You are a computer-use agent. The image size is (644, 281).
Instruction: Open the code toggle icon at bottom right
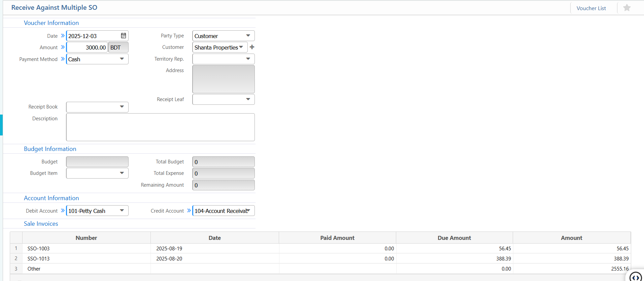point(636,278)
